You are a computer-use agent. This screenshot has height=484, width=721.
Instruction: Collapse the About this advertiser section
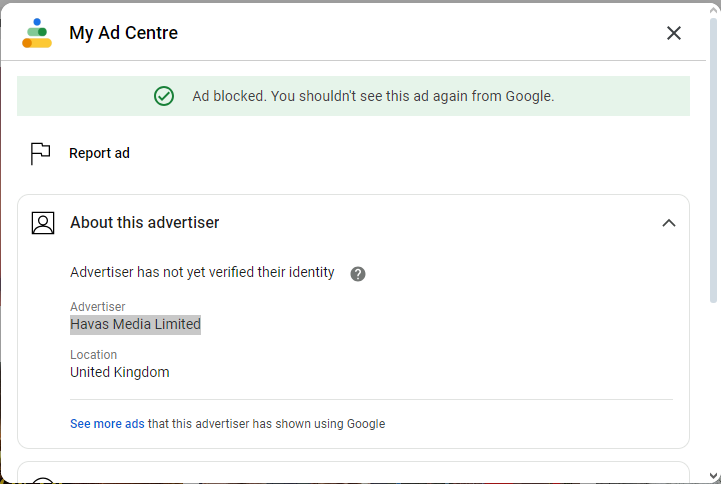tap(669, 223)
